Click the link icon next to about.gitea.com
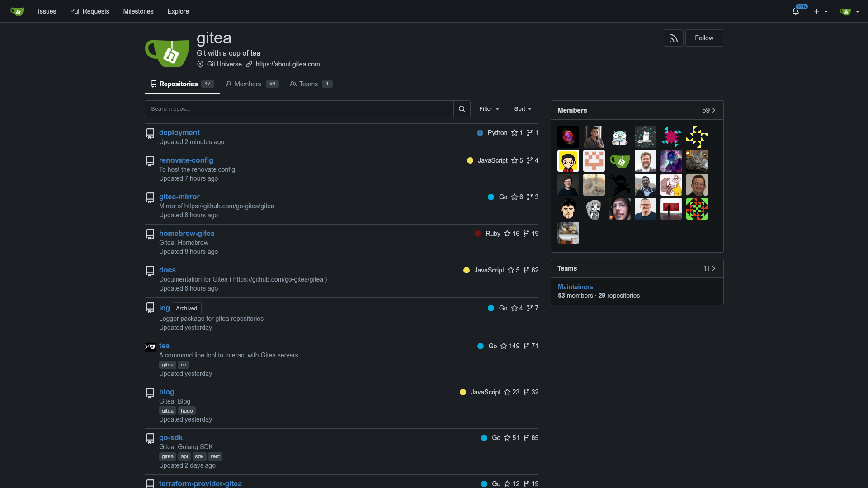 (x=249, y=65)
